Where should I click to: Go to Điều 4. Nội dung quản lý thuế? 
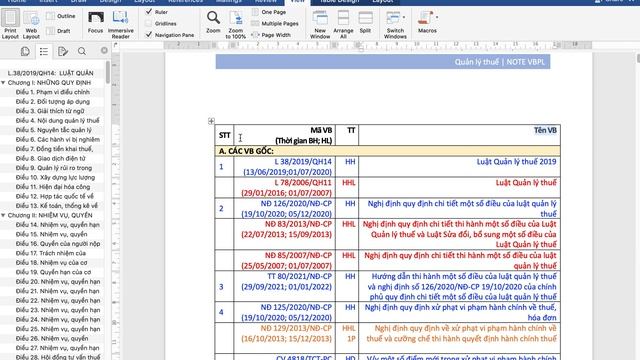58,120
